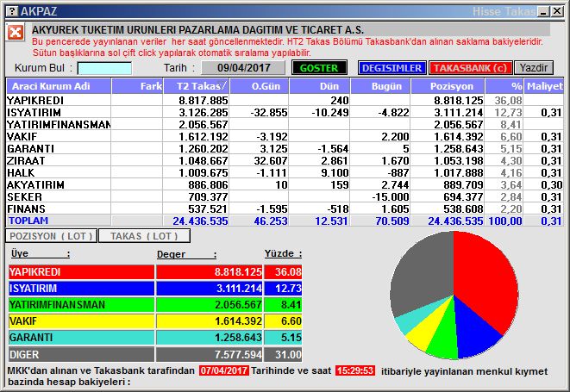
Task: Click the red 07/04/2017 date label
Action: [224, 370]
